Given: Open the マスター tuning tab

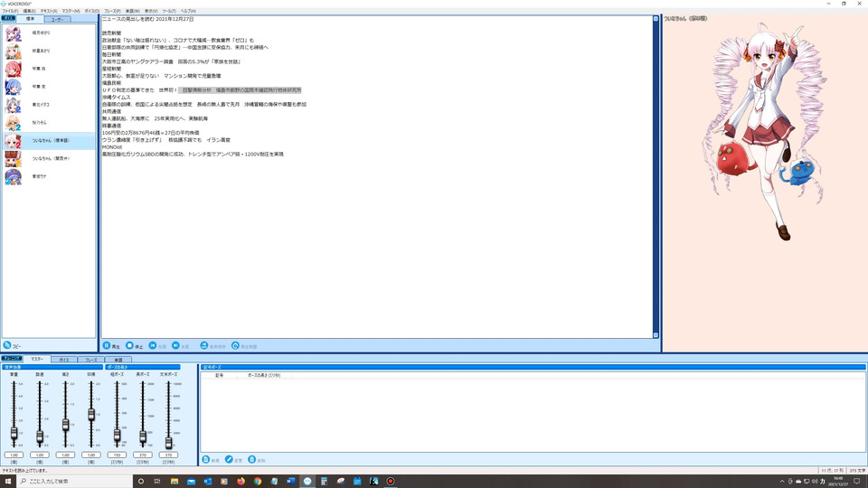Looking at the screenshot, I should pos(37,359).
